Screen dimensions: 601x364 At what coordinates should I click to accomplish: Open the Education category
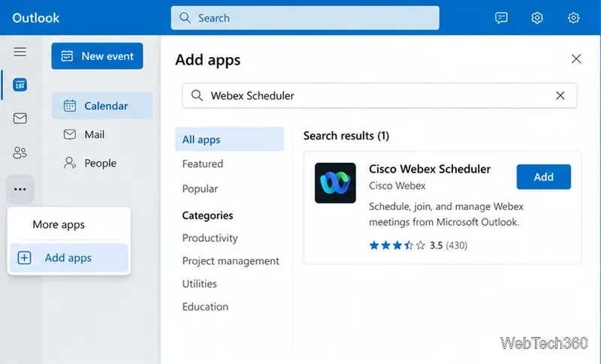pos(205,307)
